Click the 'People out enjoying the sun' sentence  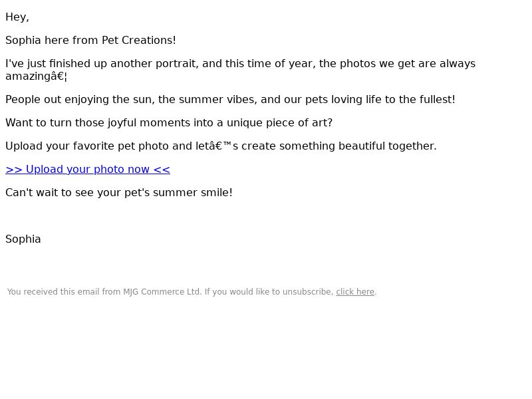230,100
